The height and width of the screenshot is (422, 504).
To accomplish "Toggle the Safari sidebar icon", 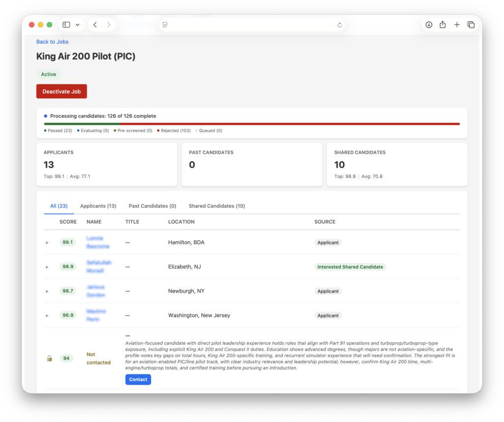I will click(66, 25).
